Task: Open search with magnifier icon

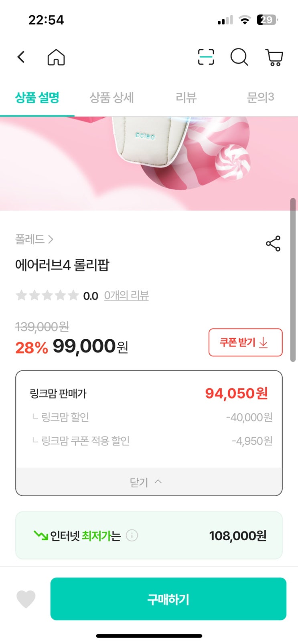Action: [239, 57]
